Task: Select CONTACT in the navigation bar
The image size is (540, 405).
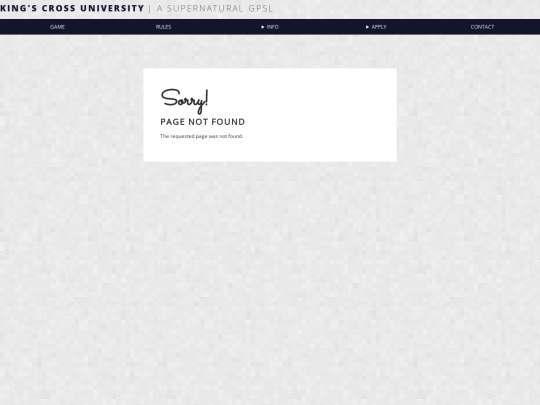Action: click(x=482, y=27)
